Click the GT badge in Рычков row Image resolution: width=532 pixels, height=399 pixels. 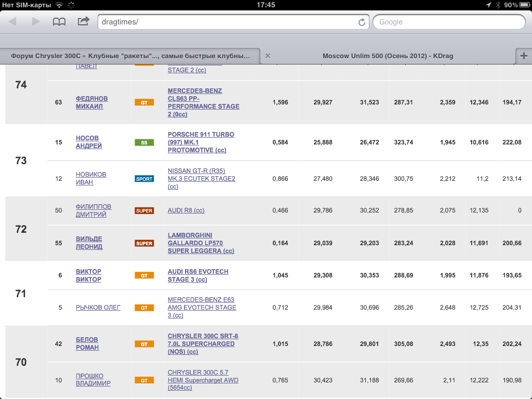click(x=144, y=308)
